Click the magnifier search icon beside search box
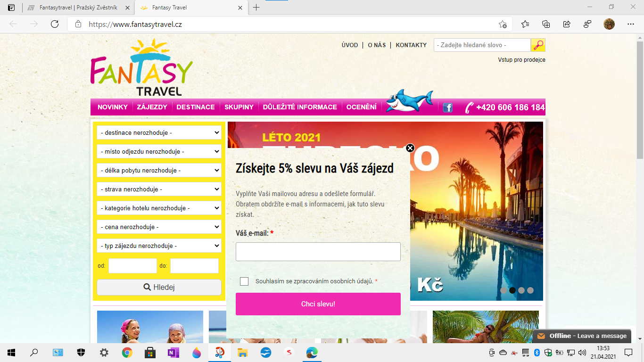 click(x=538, y=45)
